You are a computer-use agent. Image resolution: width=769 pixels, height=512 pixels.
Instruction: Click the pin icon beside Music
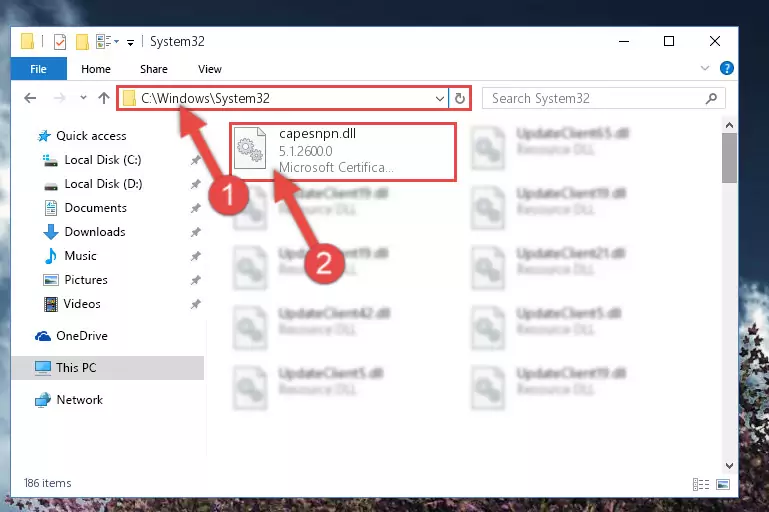tap(196, 256)
